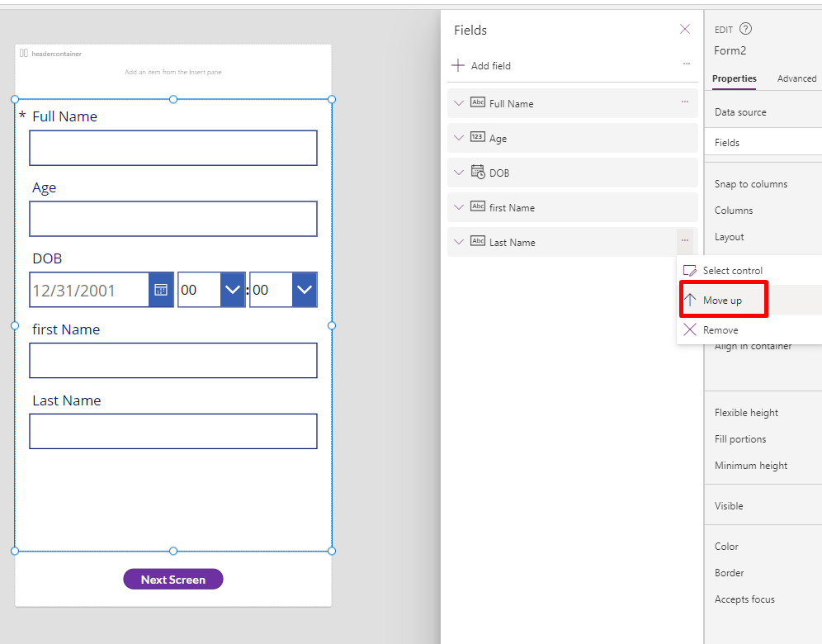Click the Move up arrow icon
Screen dimensions: 822x644
[x=690, y=300]
